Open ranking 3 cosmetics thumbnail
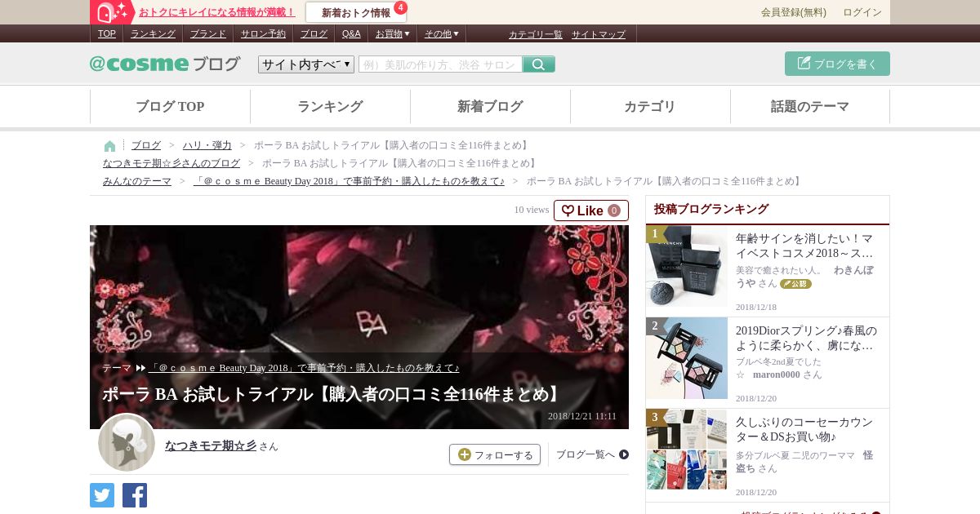The width and height of the screenshot is (980, 514). (687, 450)
